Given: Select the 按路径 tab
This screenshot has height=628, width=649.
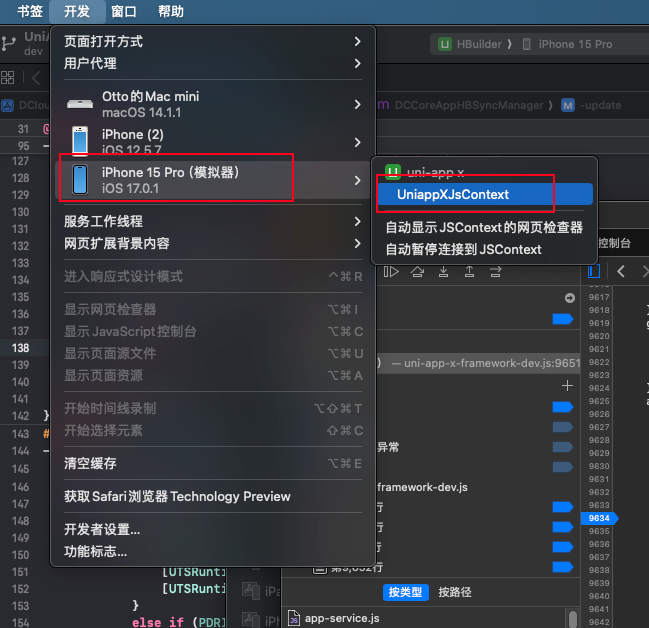Looking at the screenshot, I should [455, 592].
